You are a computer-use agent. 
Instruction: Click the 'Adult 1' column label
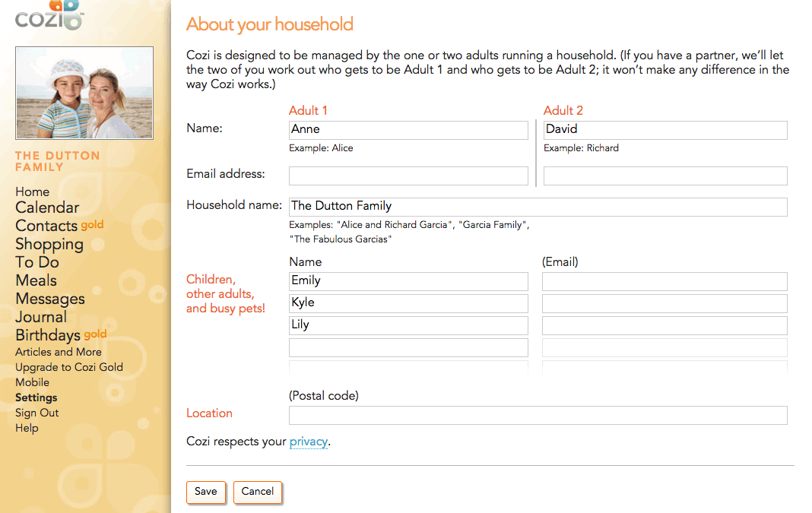pos(308,111)
